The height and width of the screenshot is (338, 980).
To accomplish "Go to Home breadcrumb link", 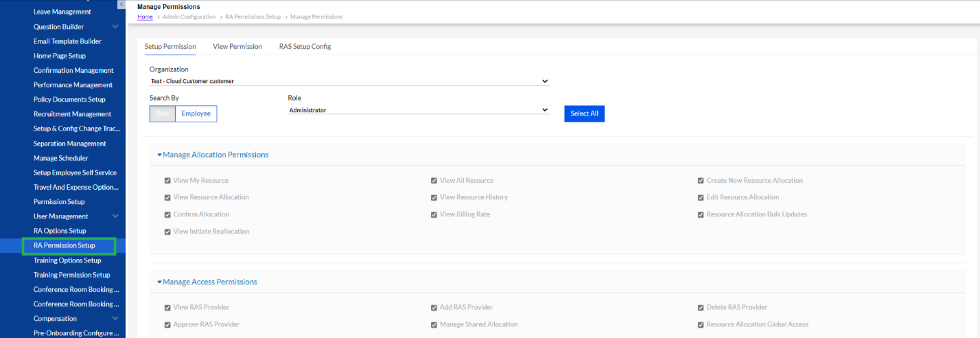I will [x=145, y=16].
